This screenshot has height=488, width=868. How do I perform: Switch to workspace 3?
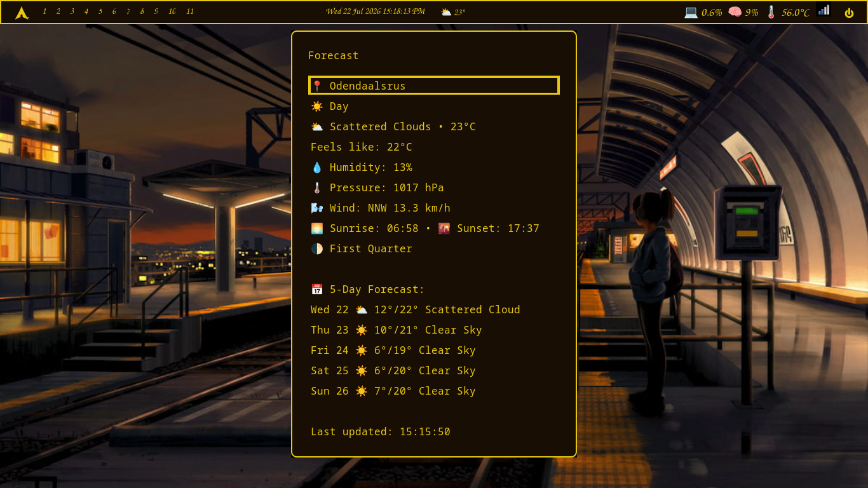click(x=72, y=11)
